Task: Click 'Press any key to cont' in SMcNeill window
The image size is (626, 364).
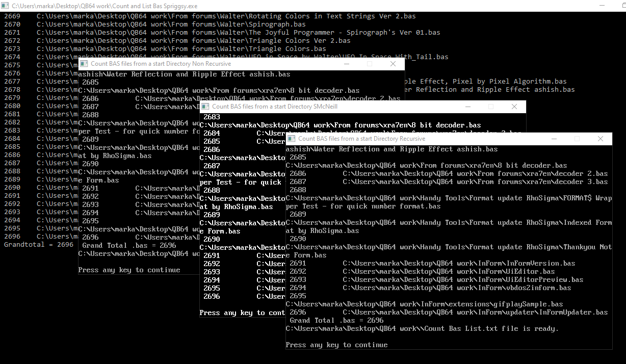Action: [242, 313]
